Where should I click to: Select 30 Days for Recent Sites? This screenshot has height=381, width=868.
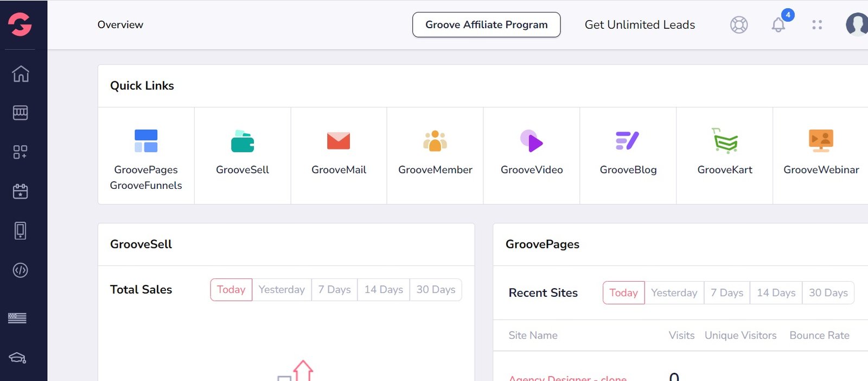coord(828,293)
